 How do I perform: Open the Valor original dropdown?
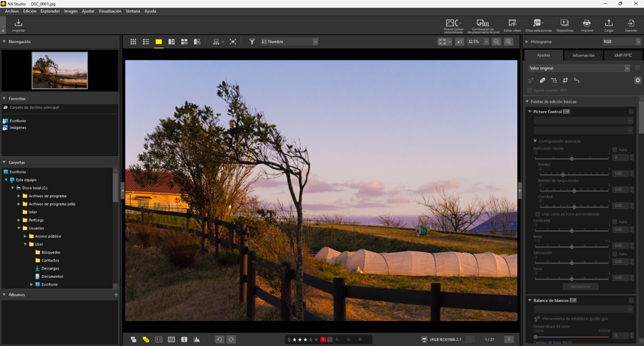pos(579,68)
